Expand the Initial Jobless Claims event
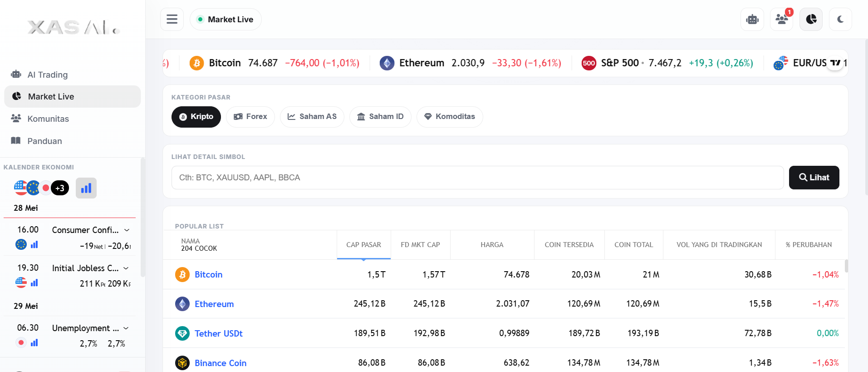Screen dimensions: 868x372 coord(126,268)
